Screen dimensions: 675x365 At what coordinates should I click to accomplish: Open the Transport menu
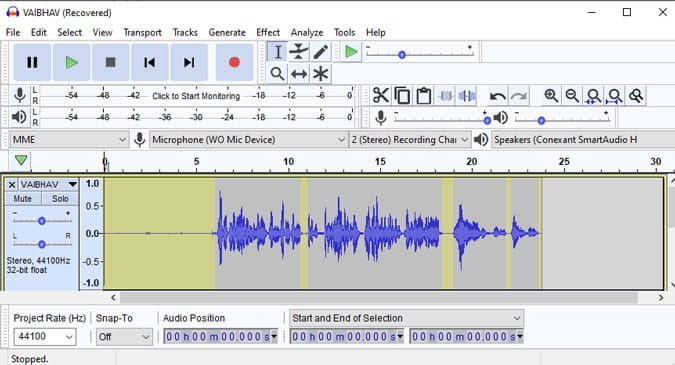(x=142, y=32)
